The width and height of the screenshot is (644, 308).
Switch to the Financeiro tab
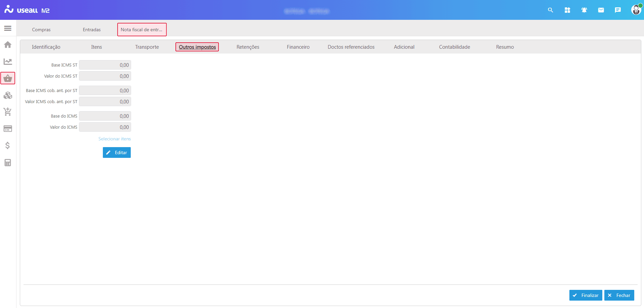(298, 47)
